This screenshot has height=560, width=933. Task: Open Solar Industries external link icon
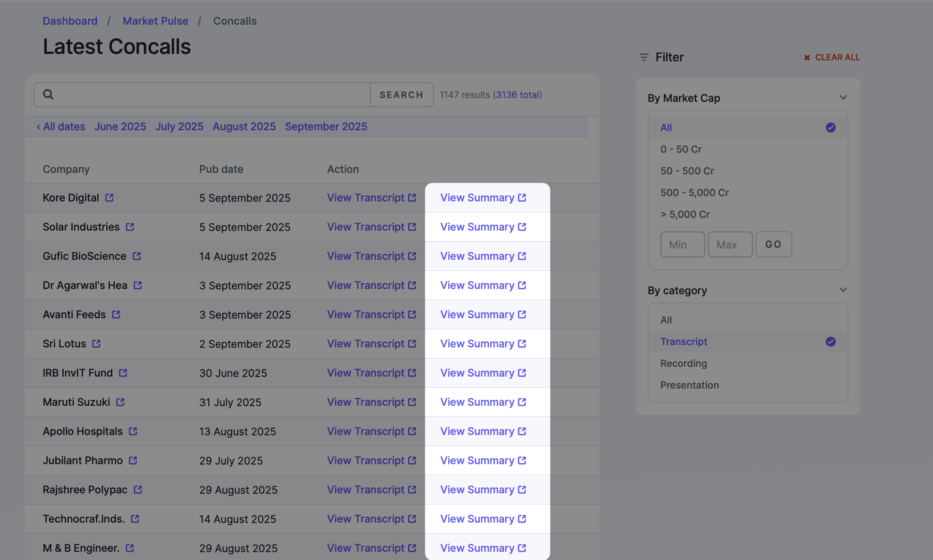[x=130, y=227]
